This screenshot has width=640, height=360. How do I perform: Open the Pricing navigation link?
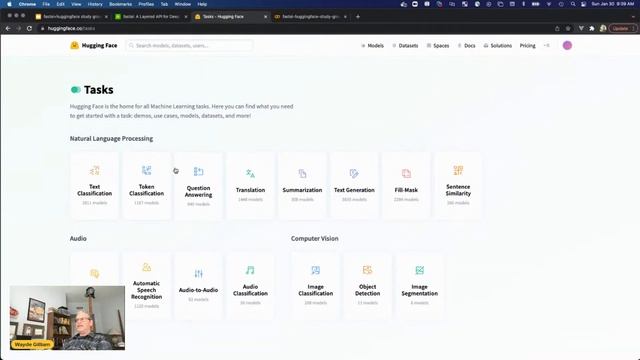click(527, 45)
